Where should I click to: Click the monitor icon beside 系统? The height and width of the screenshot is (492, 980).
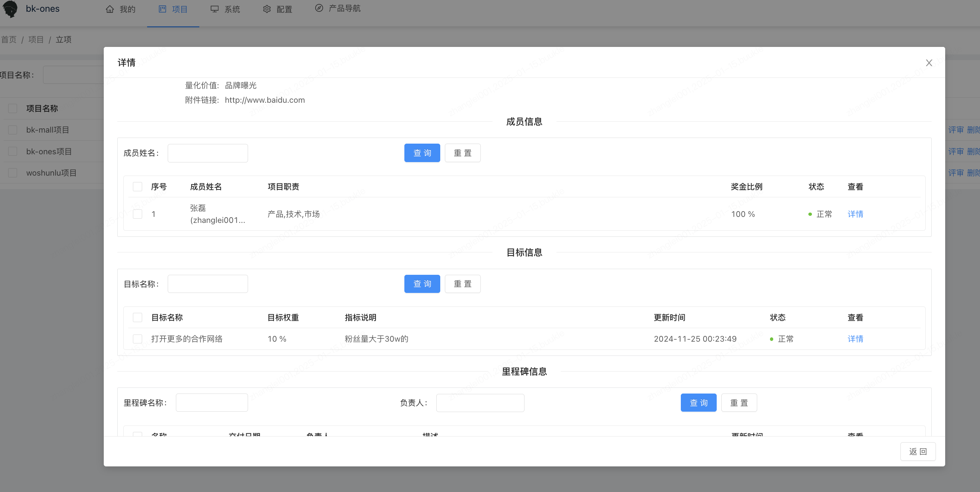coord(215,9)
